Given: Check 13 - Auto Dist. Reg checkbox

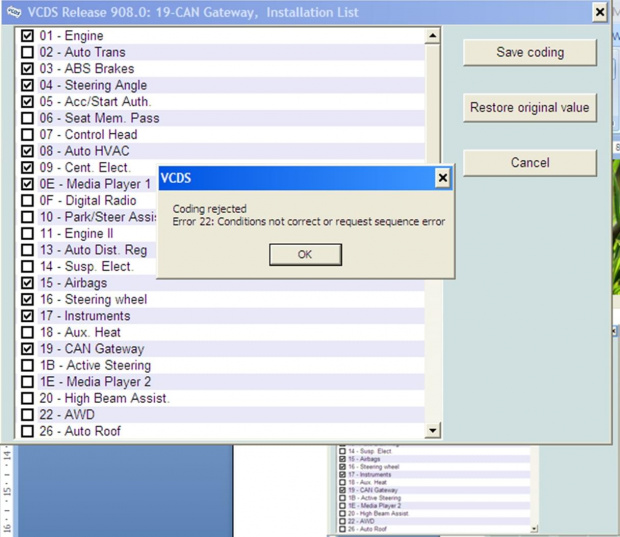Looking at the screenshot, I should [27, 250].
